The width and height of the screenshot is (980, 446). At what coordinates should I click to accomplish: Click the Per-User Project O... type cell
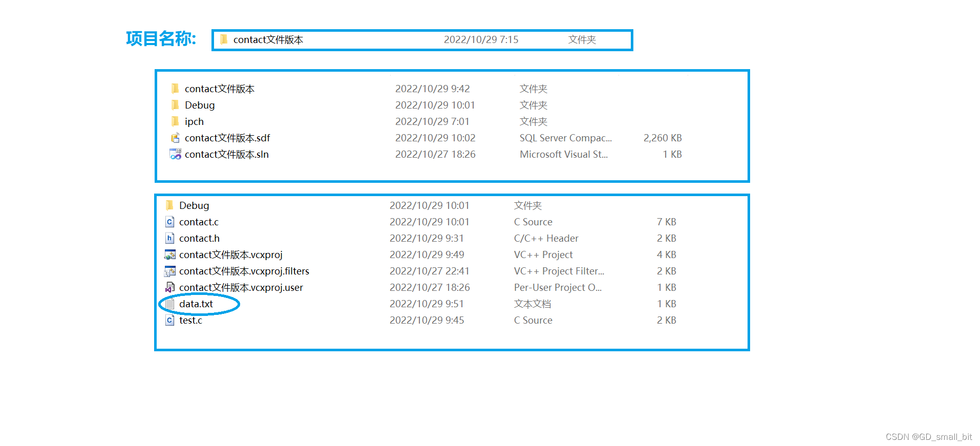558,287
